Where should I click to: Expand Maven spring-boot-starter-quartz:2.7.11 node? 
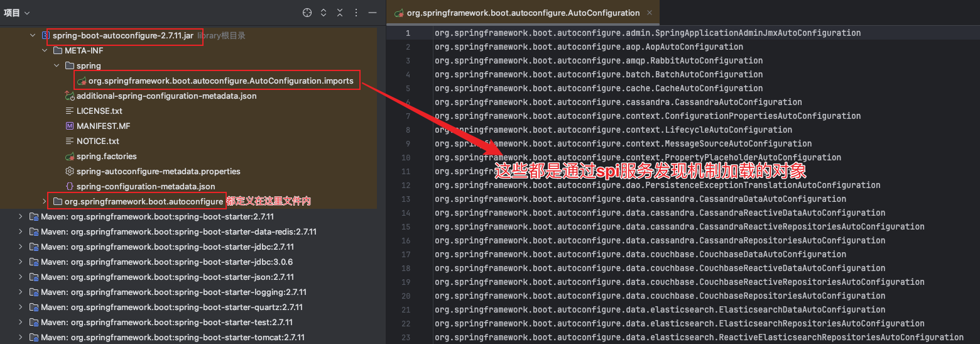21,308
